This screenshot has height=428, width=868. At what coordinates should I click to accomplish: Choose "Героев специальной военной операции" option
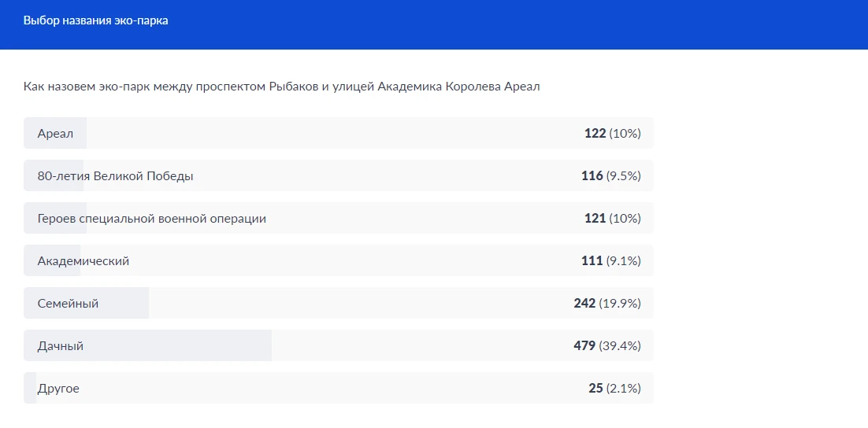click(151, 219)
